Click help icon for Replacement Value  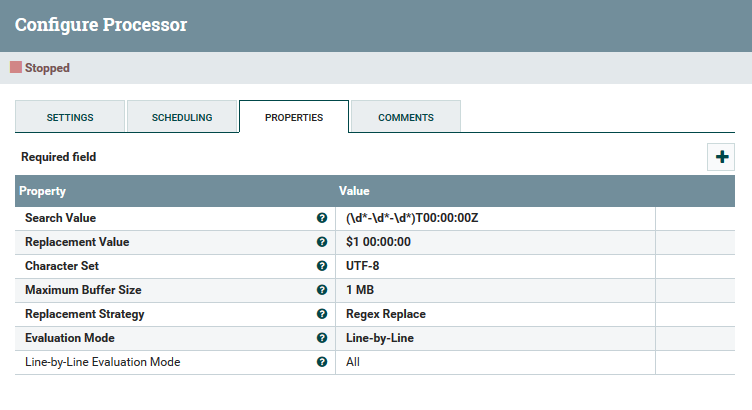322,242
